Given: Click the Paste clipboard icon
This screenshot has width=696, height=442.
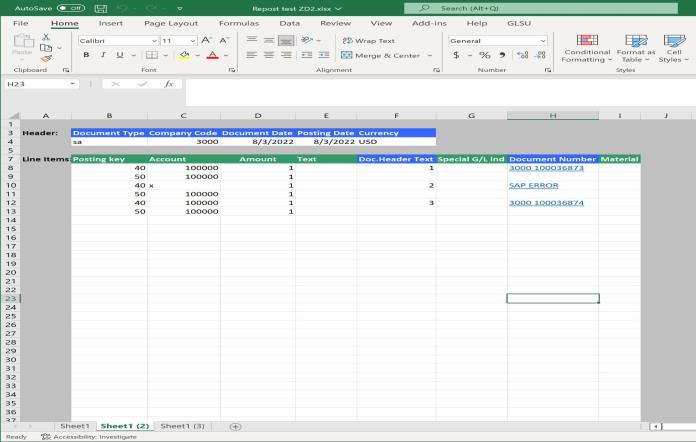Looking at the screenshot, I should click(23, 41).
